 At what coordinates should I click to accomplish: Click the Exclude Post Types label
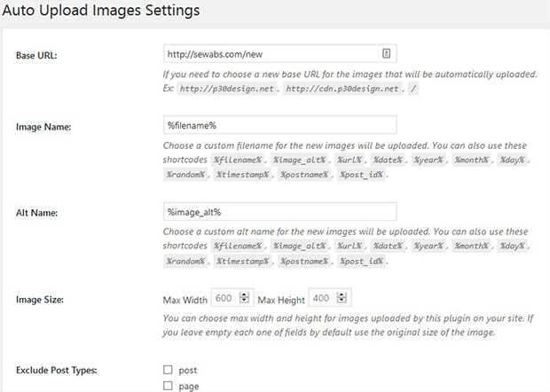[57, 370]
